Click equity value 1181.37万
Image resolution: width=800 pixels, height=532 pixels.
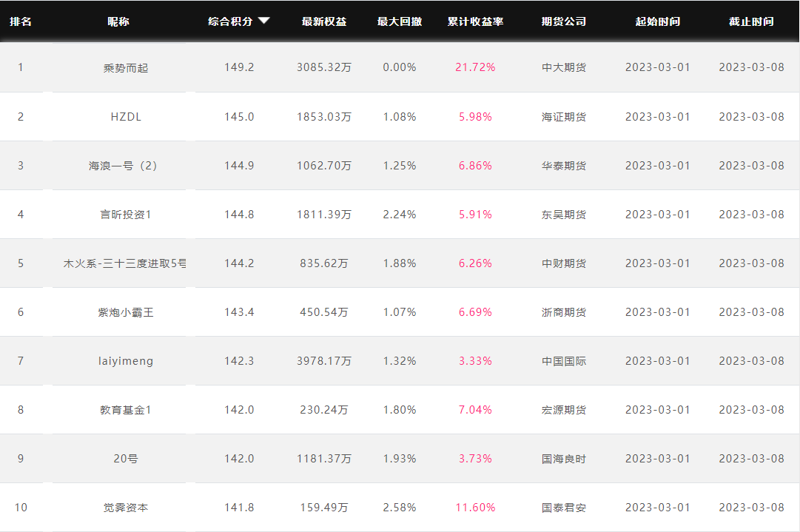click(324, 459)
